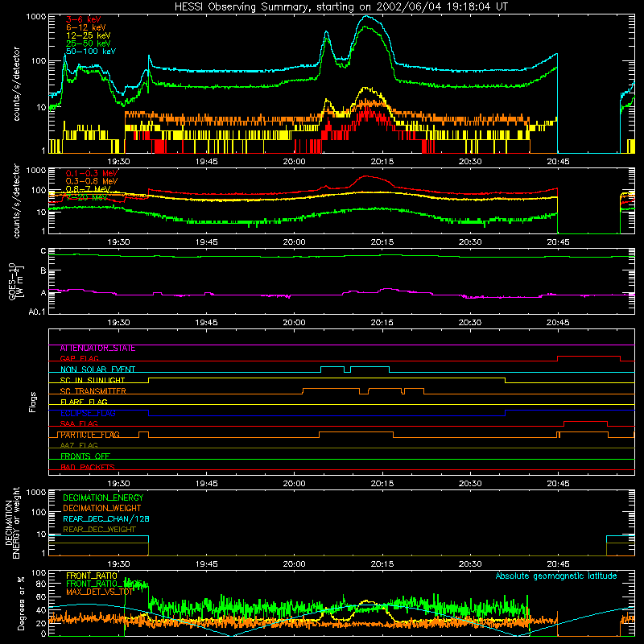Select the PARTICLE_FLAG label
This screenshot has height=644, width=644.
(90, 435)
